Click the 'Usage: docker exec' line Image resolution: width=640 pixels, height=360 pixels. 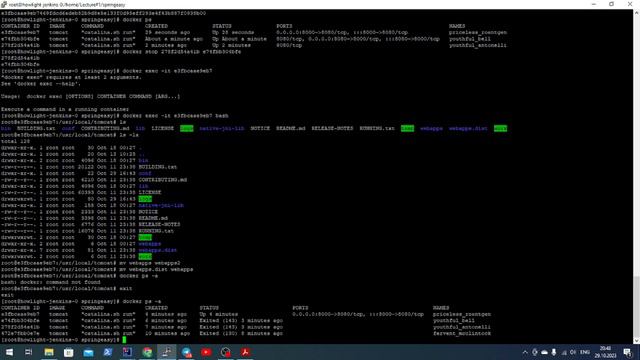[90, 96]
